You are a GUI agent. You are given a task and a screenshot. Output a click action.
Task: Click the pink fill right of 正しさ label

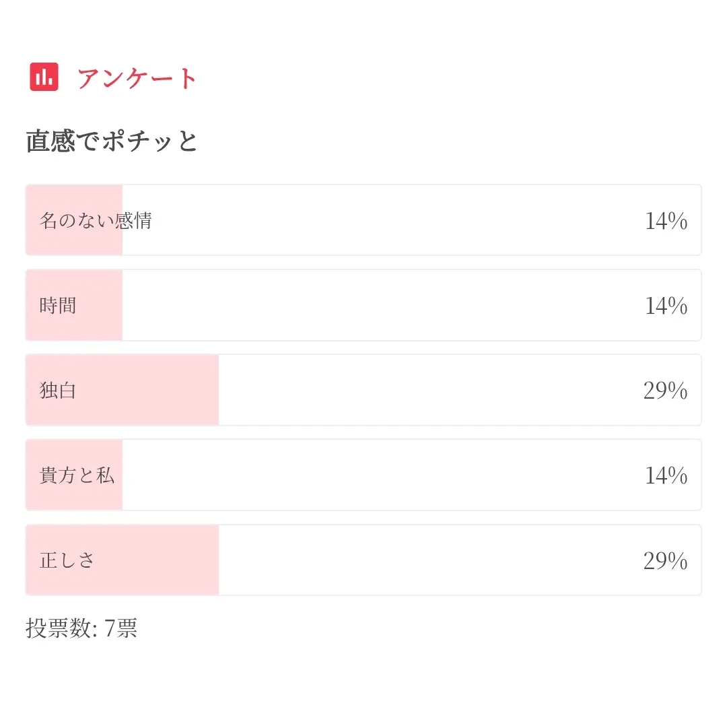tap(155, 560)
